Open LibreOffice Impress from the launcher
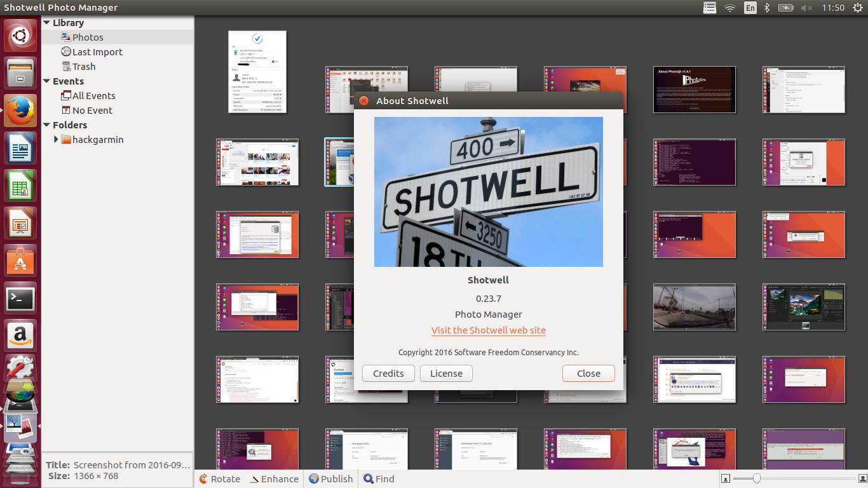The height and width of the screenshot is (488, 868). click(20, 224)
